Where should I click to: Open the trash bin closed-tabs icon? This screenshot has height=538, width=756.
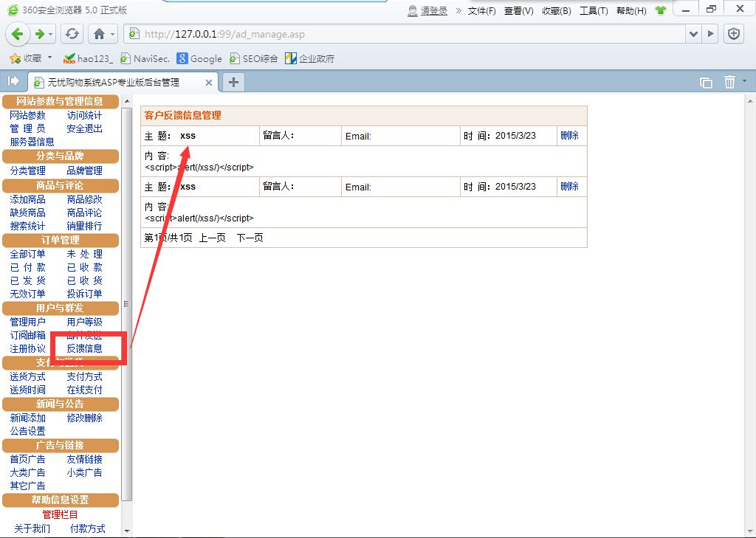tap(729, 82)
